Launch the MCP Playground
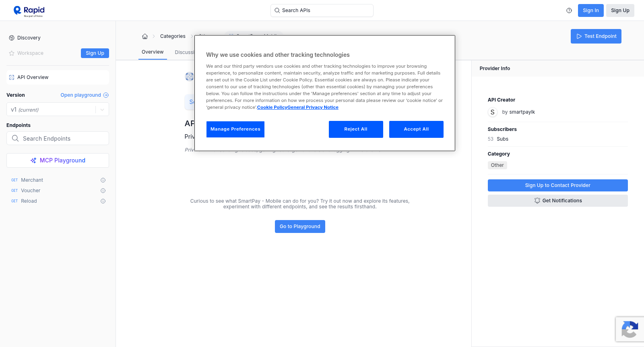Screen dimensions: 644x347 [58, 160]
